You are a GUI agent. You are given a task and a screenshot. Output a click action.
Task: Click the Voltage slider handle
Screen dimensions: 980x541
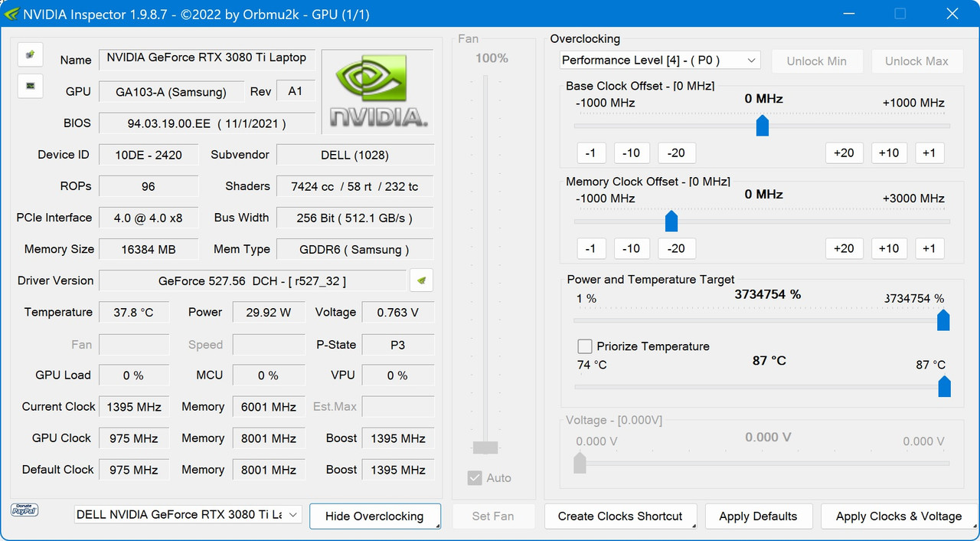click(x=580, y=463)
